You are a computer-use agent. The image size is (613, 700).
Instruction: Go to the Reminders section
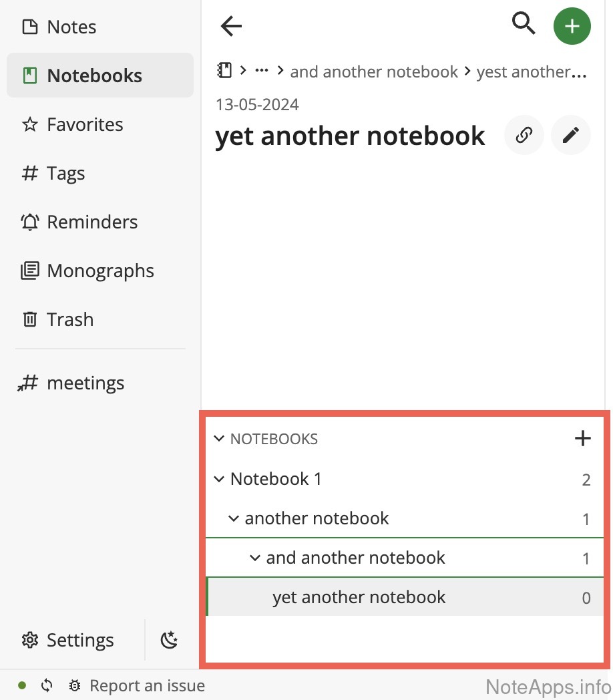(92, 222)
